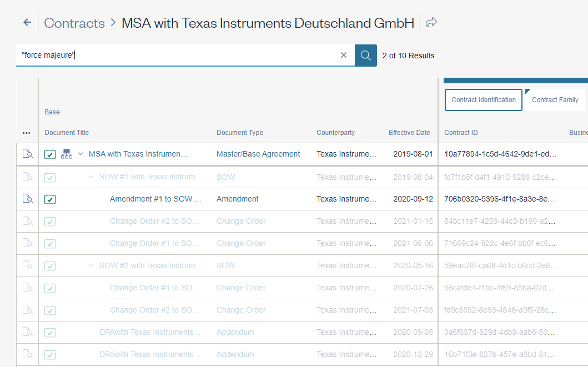Click the share arrow icon beside title
This screenshot has width=588, height=367.
tap(431, 23)
